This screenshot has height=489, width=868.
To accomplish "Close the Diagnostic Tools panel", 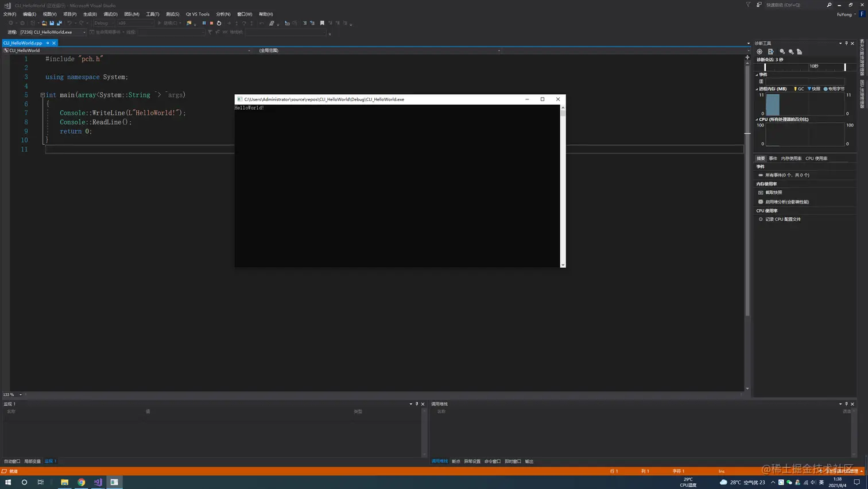I will [x=852, y=43].
